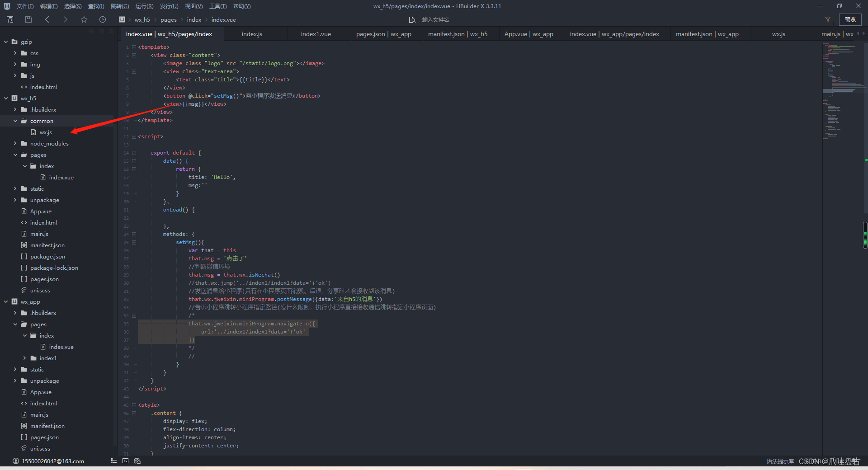The width and height of the screenshot is (868, 470).
Task: Select the run/play icon in the toolbar
Action: click(x=103, y=19)
